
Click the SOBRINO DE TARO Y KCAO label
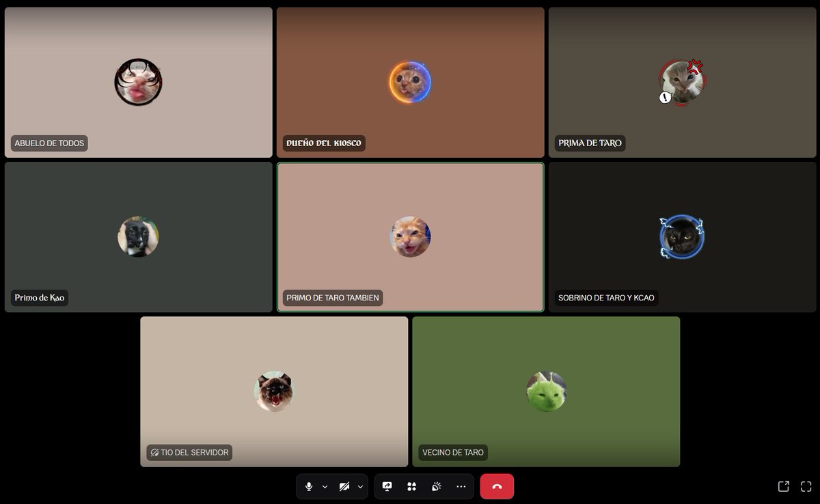click(x=606, y=298)
